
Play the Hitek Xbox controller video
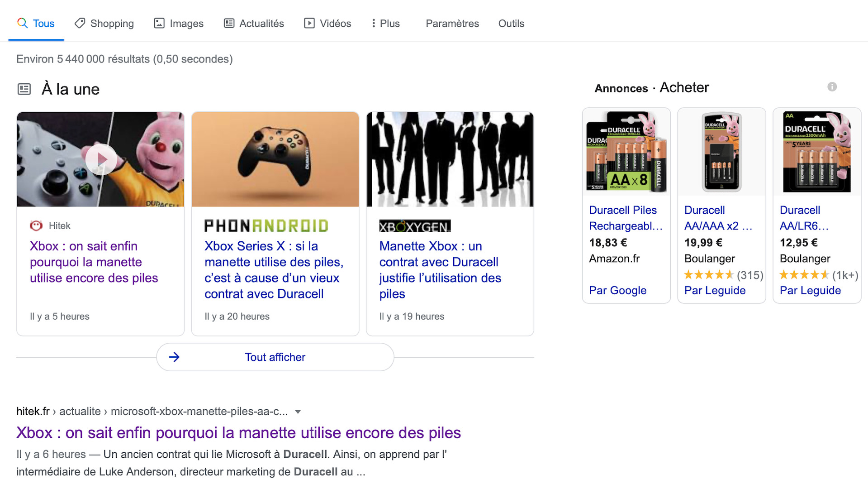coord(101,159)
